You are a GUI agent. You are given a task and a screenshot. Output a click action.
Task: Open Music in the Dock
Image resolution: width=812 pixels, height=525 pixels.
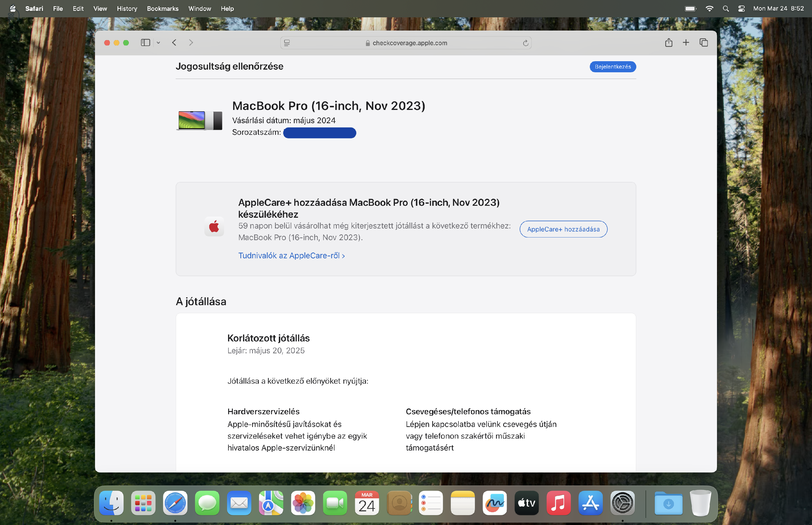(558, 503)
